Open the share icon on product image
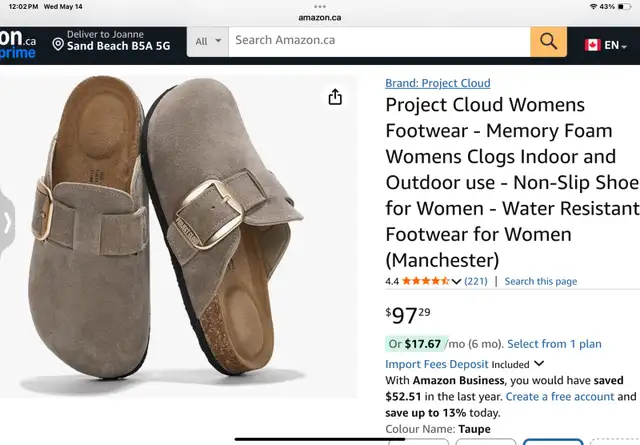 click(335, 97)
